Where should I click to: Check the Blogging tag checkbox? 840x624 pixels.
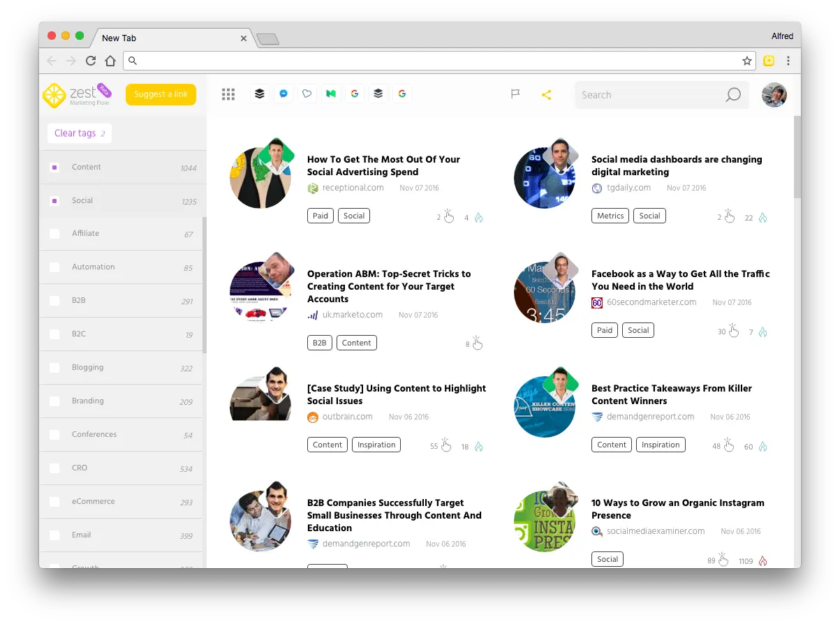[54, 368]
